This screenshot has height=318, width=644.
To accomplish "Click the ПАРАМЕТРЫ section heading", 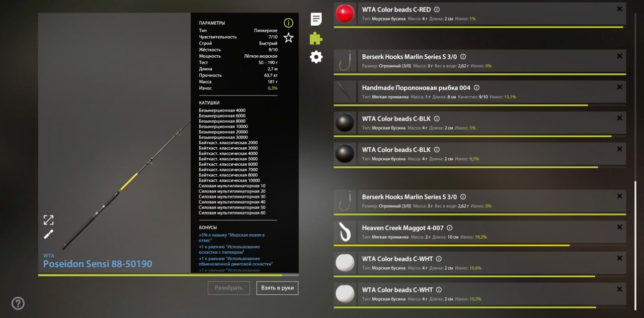I will point(212,23).
